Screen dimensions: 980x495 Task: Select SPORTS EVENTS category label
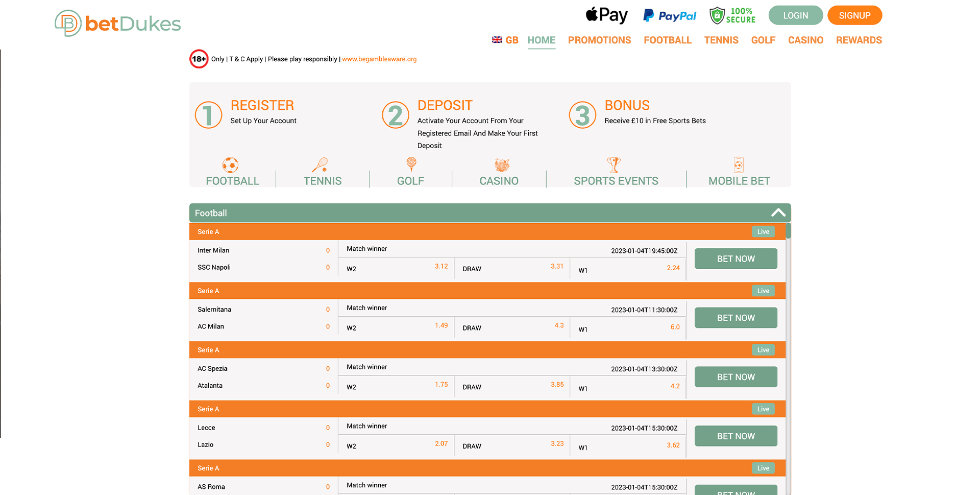click(x=616, y=181)
